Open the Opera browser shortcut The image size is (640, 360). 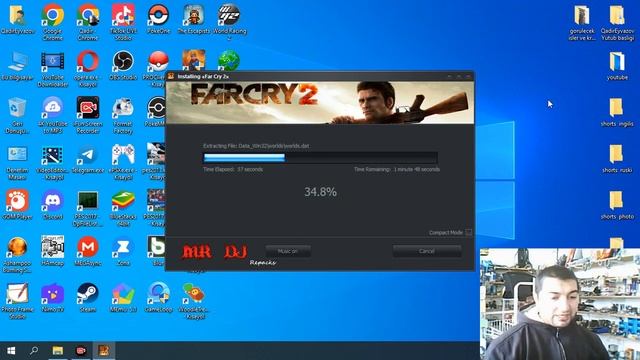(88, 69)
